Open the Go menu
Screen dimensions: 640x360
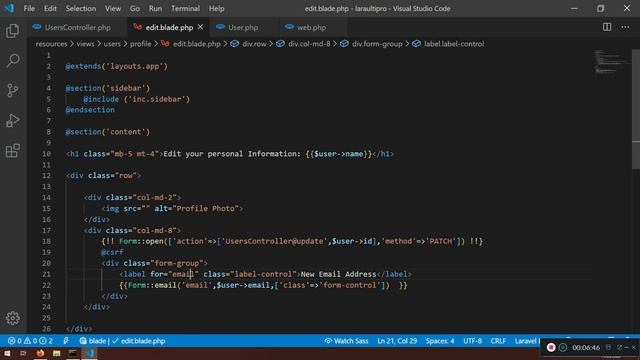[x=135, y=9]
